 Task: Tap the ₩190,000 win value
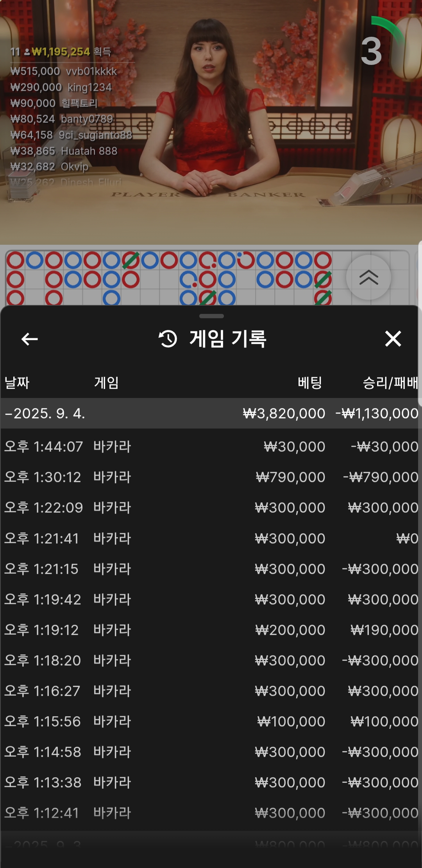tap(384, 630)
